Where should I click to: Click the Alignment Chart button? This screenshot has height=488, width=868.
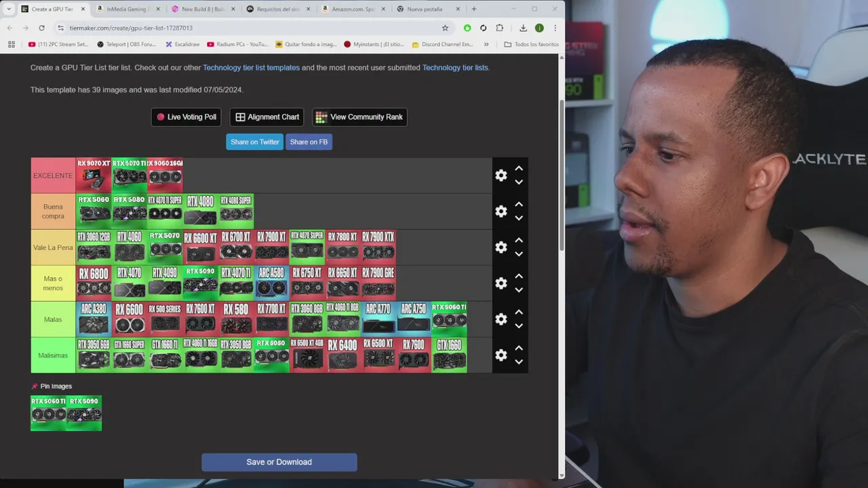[267, 117]
